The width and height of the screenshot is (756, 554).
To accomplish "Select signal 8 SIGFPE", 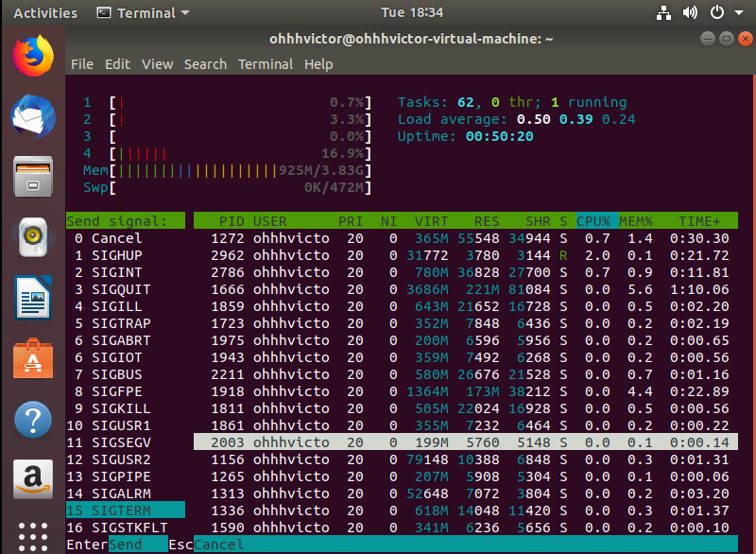I will coord(126,391).
